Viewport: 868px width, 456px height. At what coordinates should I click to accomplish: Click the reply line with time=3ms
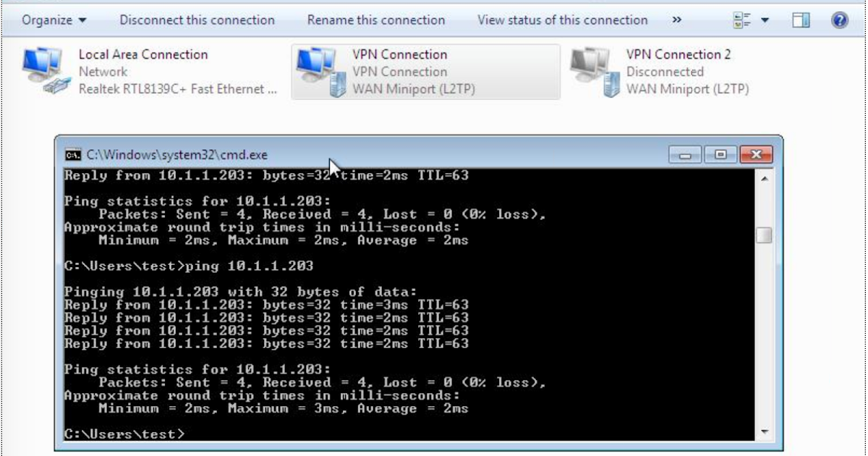coord(266,305)
